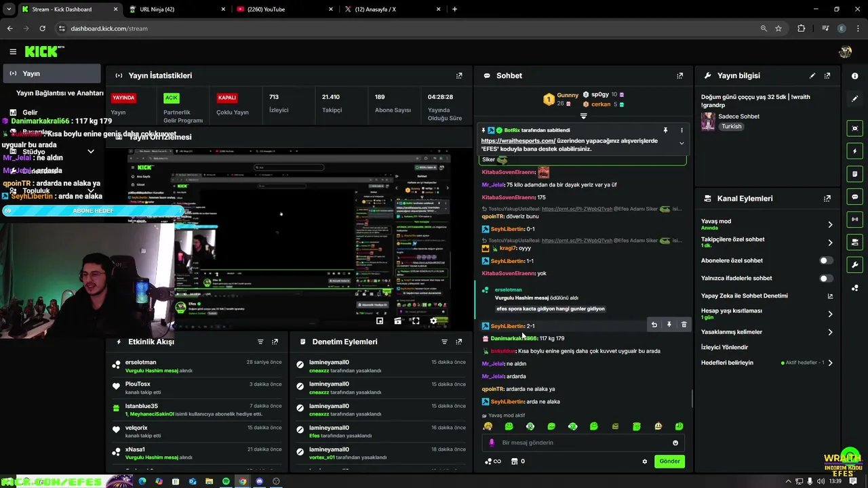The image size is (868, 488).
Task: Open the channel points icon below chat
Action: pyautogui.click(x=492, y=462)
